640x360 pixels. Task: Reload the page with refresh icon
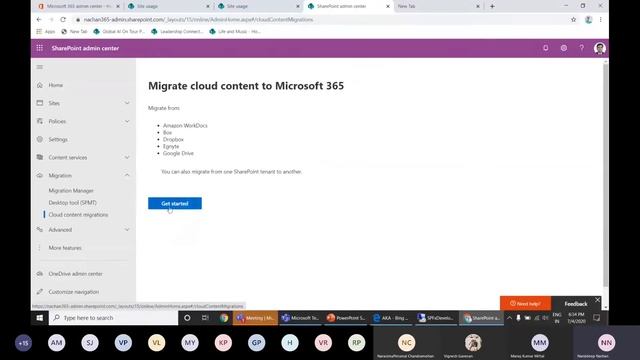click(x=63, y=20)
